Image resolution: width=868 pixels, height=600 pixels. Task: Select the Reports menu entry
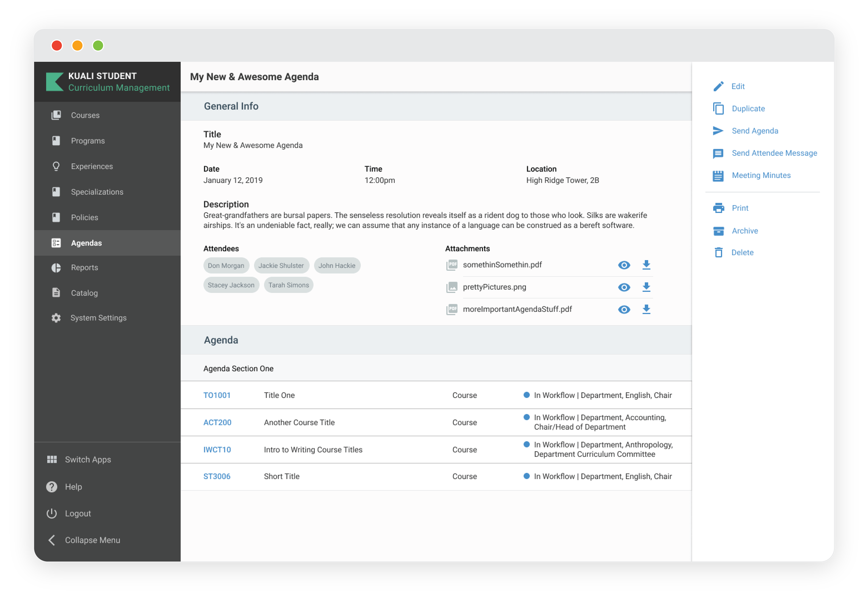click(x=107, y=268)
